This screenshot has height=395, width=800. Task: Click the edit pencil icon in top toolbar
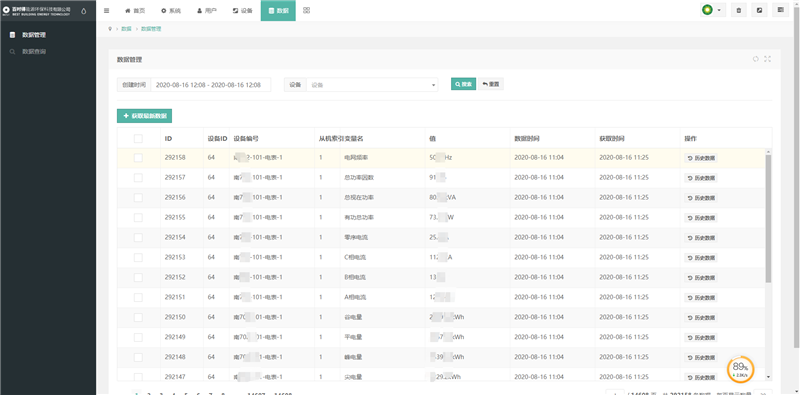coord(760,10)
